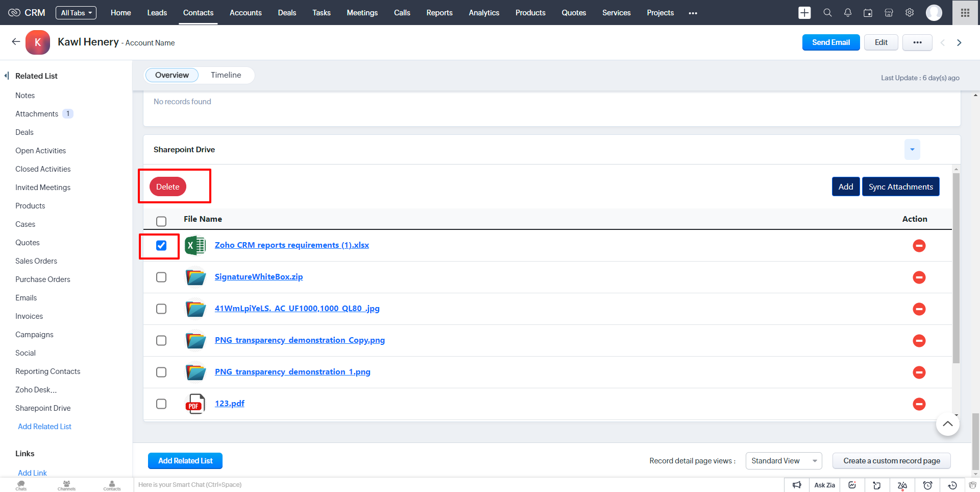Open the apps grid launcher icon
Image resolution: width=980 pixels, height=492 pixels.
(x=965, y=13)
